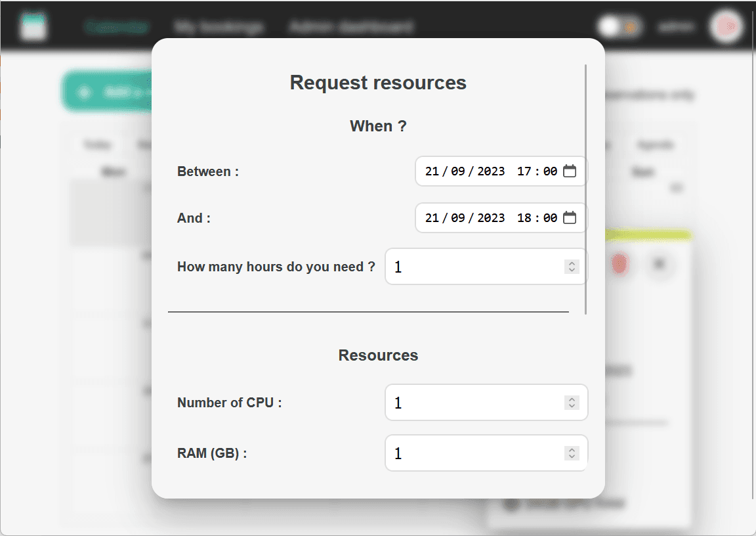Viewport: 756px width, 536px height.
Task: Open the calendar picker for the Between date
Action: [x=570, y=171]
